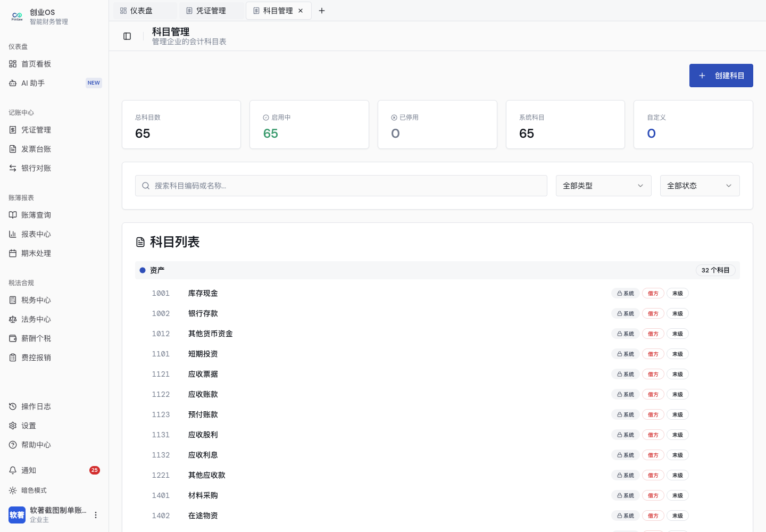Select row 1132 应收利息
This screenshot has width=766, height=532.
coord(437,455)
